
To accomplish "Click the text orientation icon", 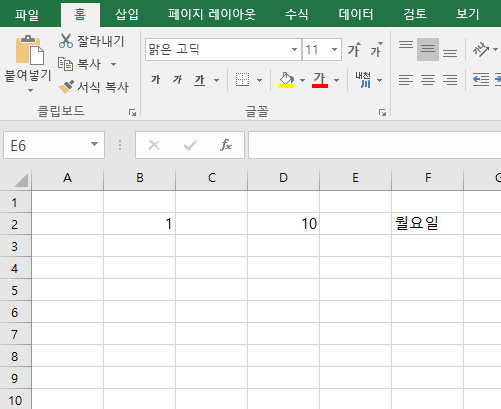I will pos(480,50).
